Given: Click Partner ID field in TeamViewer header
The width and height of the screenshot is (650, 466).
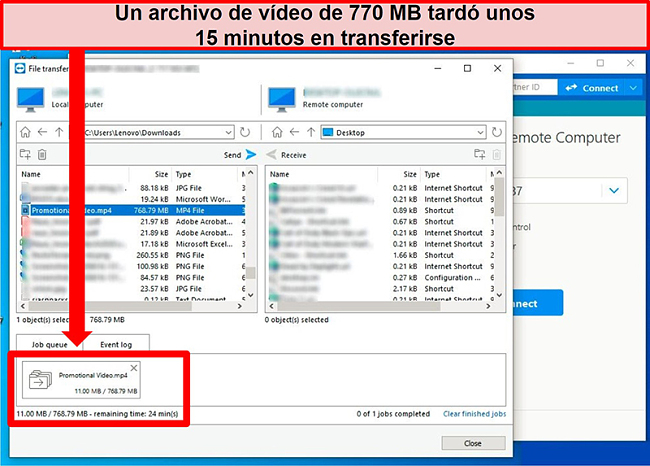Looking at the screenshot, I should click(534, 87).
